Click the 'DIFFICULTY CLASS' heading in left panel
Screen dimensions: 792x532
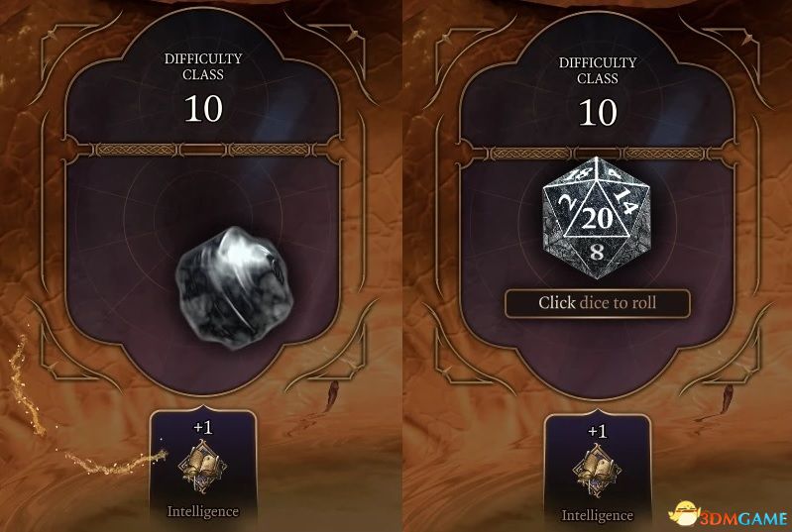coord(203,66)
